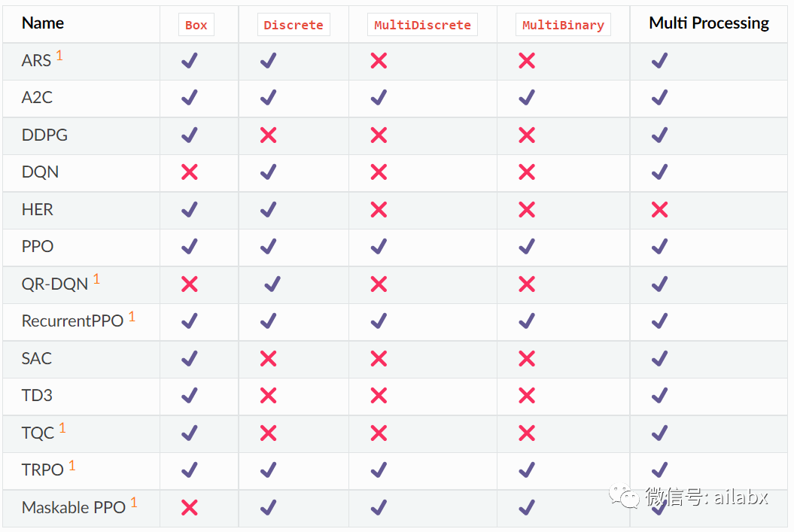Click HER's Multi Processing red cross
Viewport: 794px width, 532px height.
[659, 209]
